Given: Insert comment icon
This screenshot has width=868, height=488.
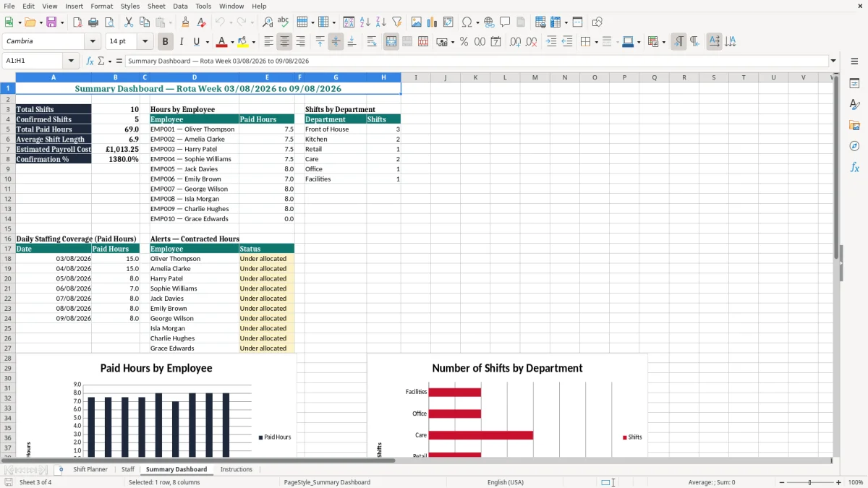Looking at the screenshot, I should (505, 22).
